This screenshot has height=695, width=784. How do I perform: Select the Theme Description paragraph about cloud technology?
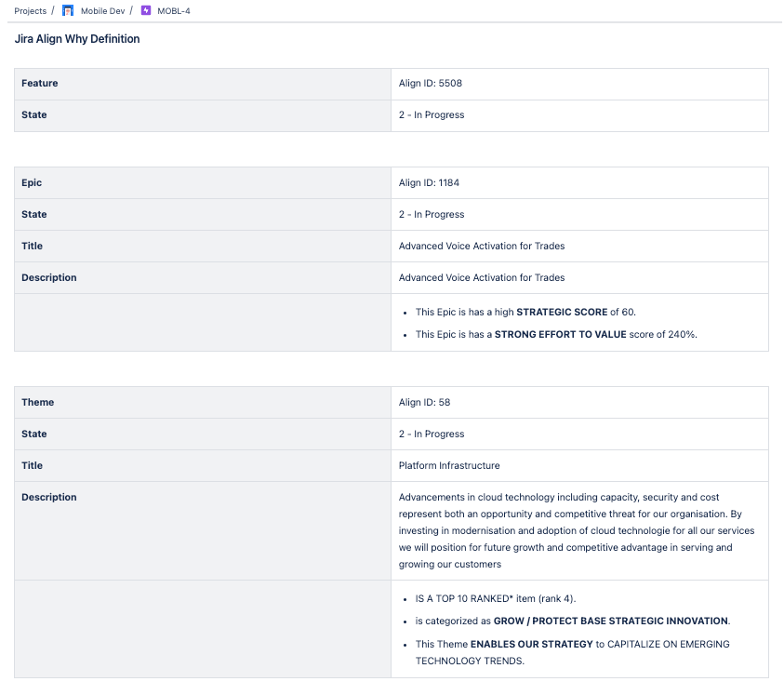[x=577, y=530]
